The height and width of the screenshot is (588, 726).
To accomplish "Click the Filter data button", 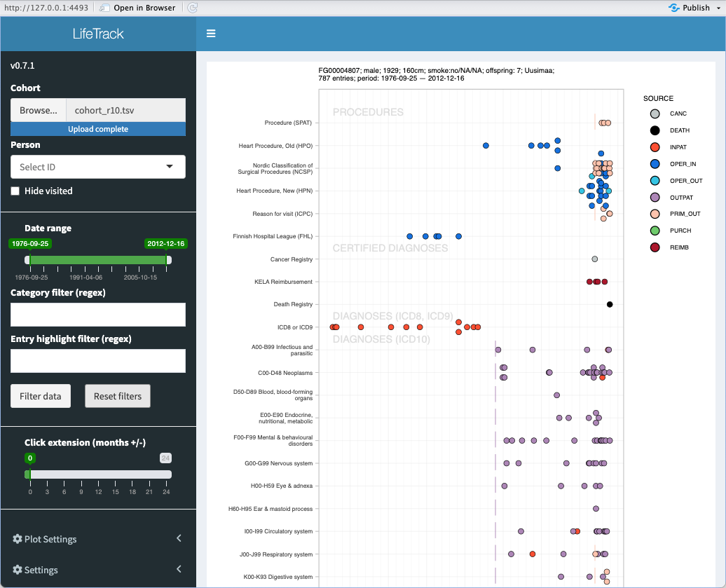I will pos(41,396).
